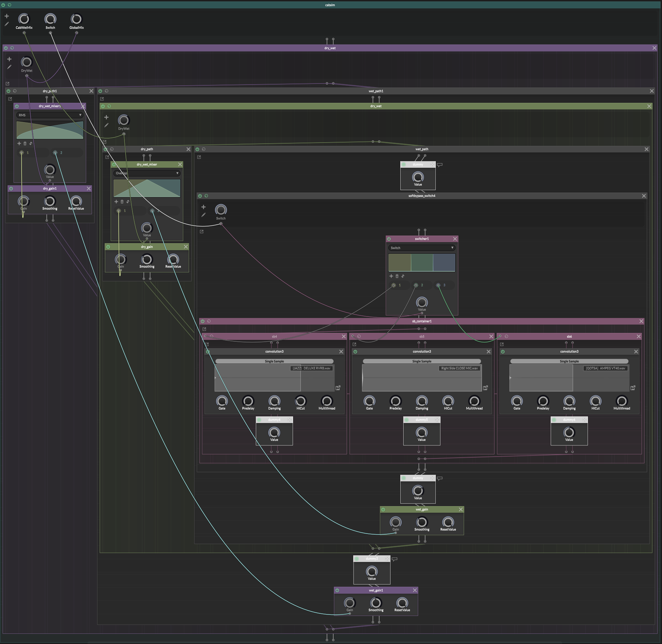This screenshot has width=662, height=644.
Task: Click the (JAZZ) DELUXE RVRB.wav file label
Action: tap(311, 368)
